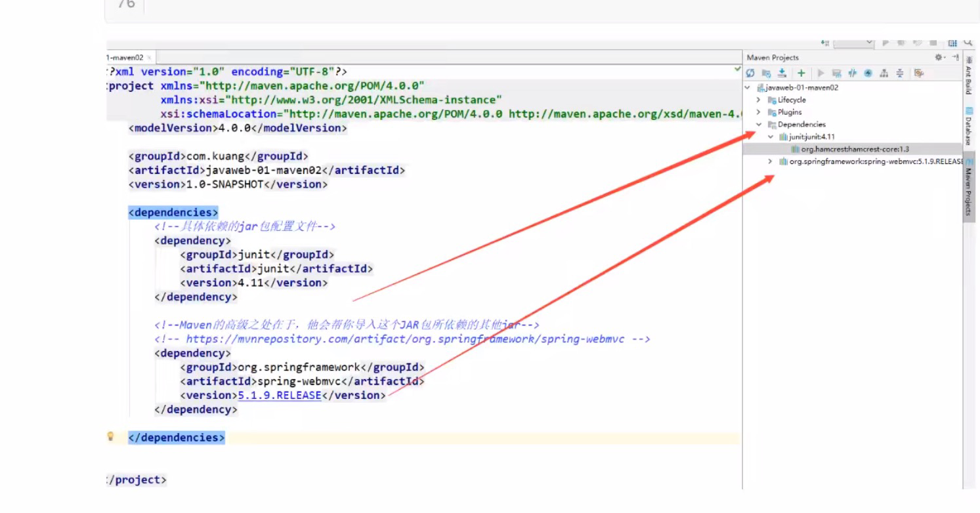Click the 5.1.9.RELEASE version link
The width and height of the screenshot is (980, 513).
click(280, 396)
